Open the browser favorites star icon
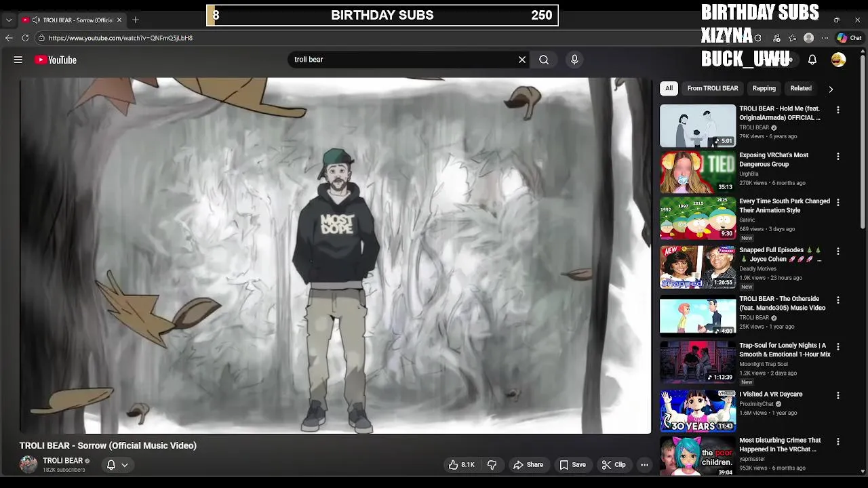The image size is (868, 488). point(793,38)
